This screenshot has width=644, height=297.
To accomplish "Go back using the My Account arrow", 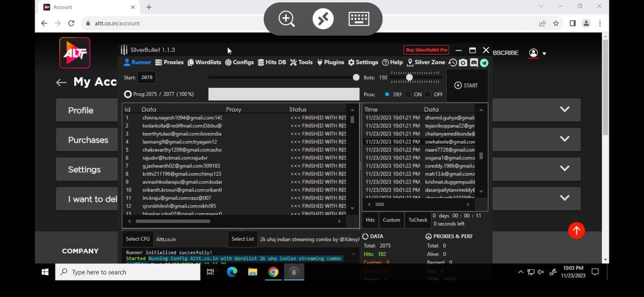I will pyautogui.click(x=61, y=82).
